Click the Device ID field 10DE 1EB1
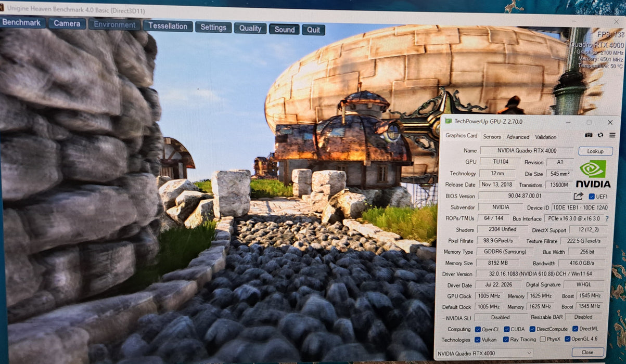 (x=580, y=207)
